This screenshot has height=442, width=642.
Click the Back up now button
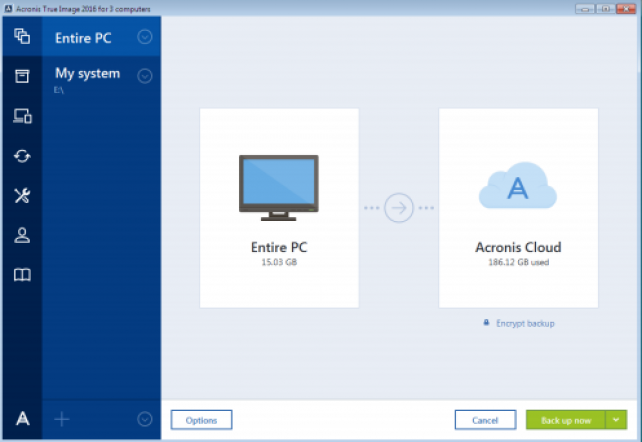click(x=565, y=420)
